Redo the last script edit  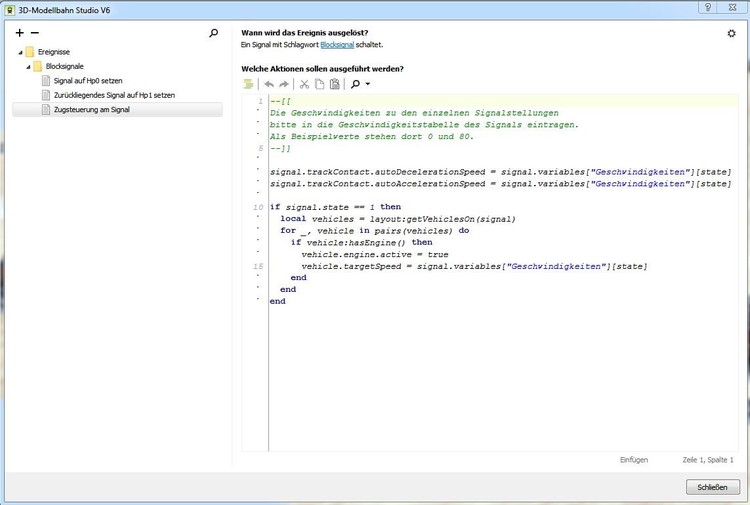tap(283, 85)
